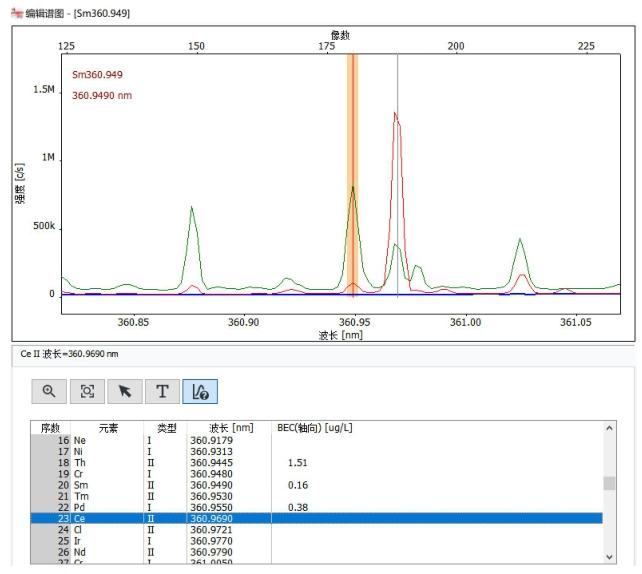
Task: Click BEC value 0.38 for Pd
Action: point(298,507)
